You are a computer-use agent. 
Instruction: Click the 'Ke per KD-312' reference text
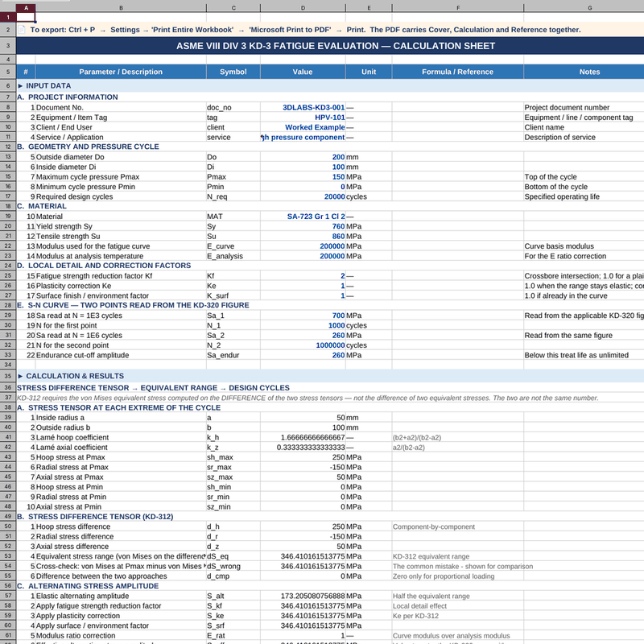point(415,616)
